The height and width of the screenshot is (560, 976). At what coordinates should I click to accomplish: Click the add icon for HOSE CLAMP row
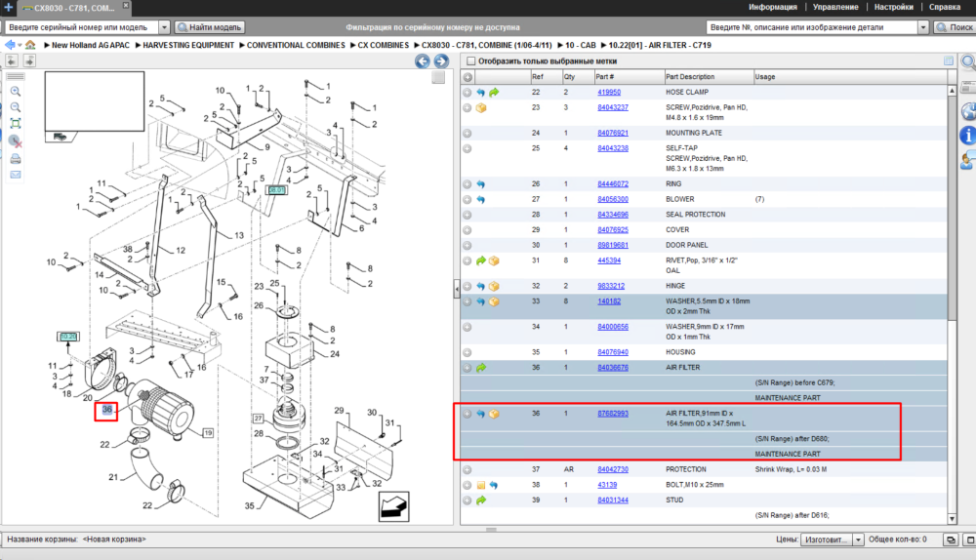(x=468, y=92)
